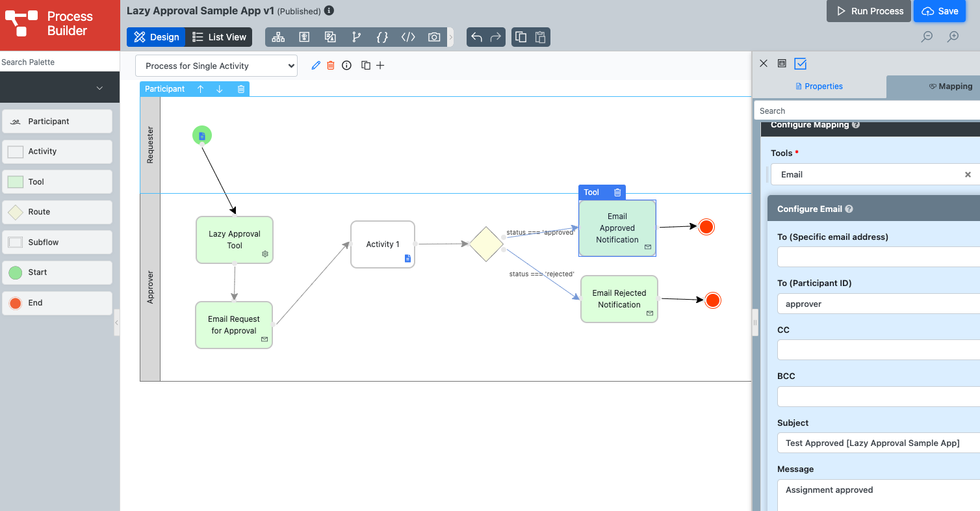The width and height of the screenshot is (980, 511).
Task: Toggle the blue checkmark box in properties panel
Action: click(801, 64)
